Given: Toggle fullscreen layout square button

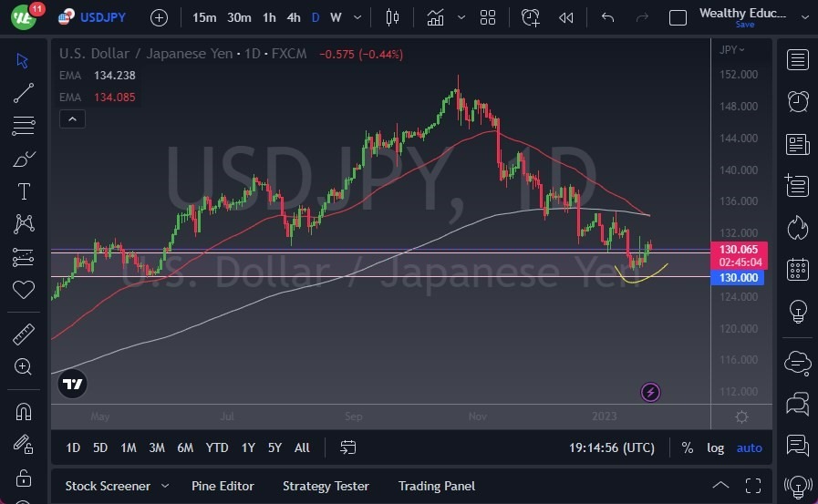Looking at the screenshot, I should (678, 17).
